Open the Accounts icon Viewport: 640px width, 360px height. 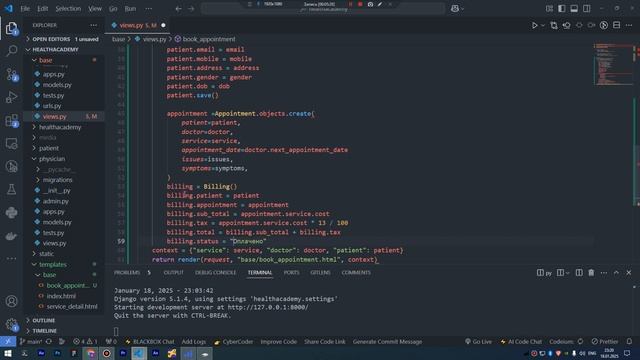coord(11,301)
